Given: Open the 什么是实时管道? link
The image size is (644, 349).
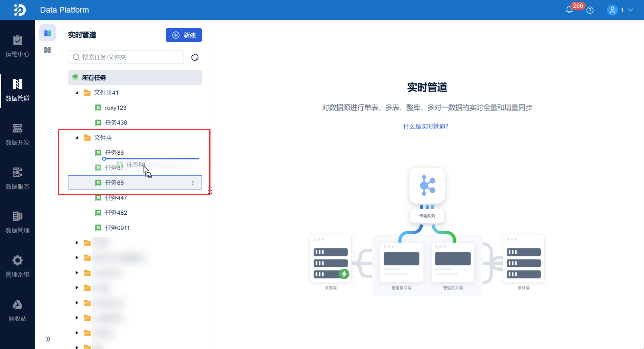Looking at the screenshot, I should (x=426, y=127).
